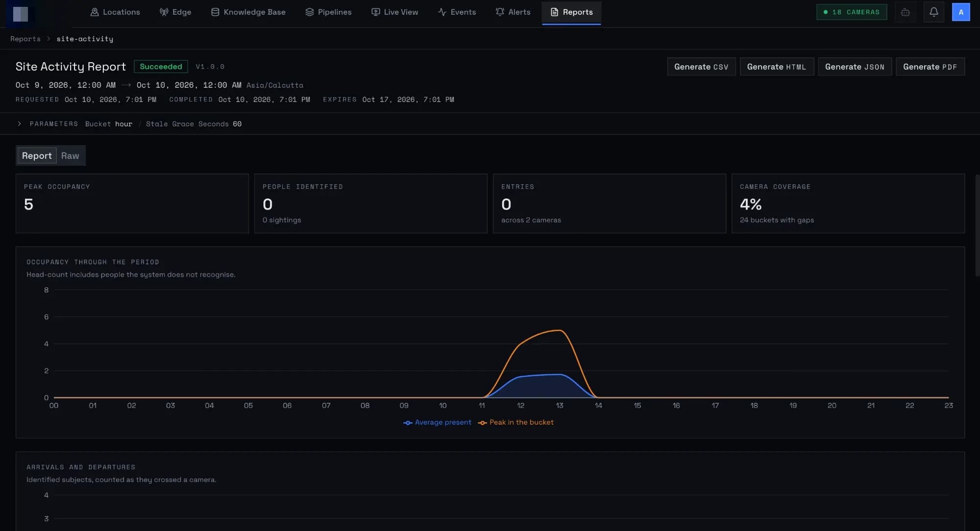
Task: Click the 'across 2 cameras' text
Action: (x=531, y=220)
